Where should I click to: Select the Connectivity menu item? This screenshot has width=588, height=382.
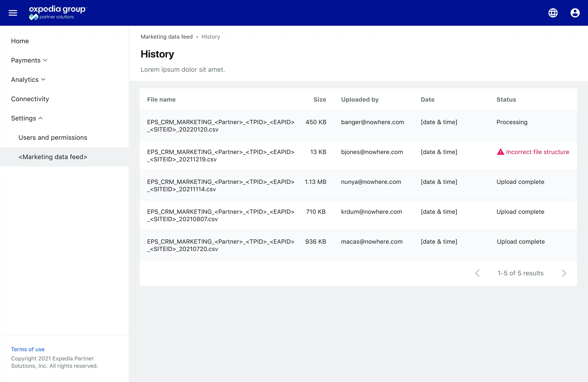tap(30, 99)
